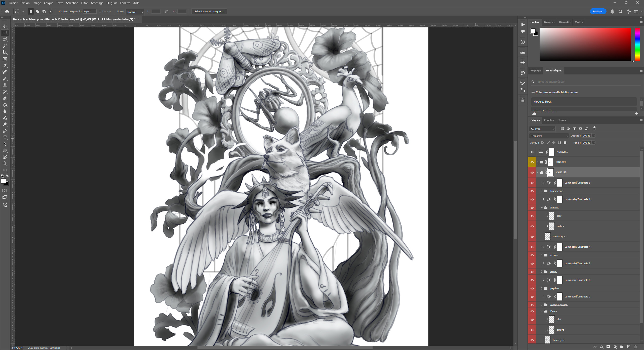Select the Zoom tool
The width and height of the screenshot is (644, 350).
5,163
